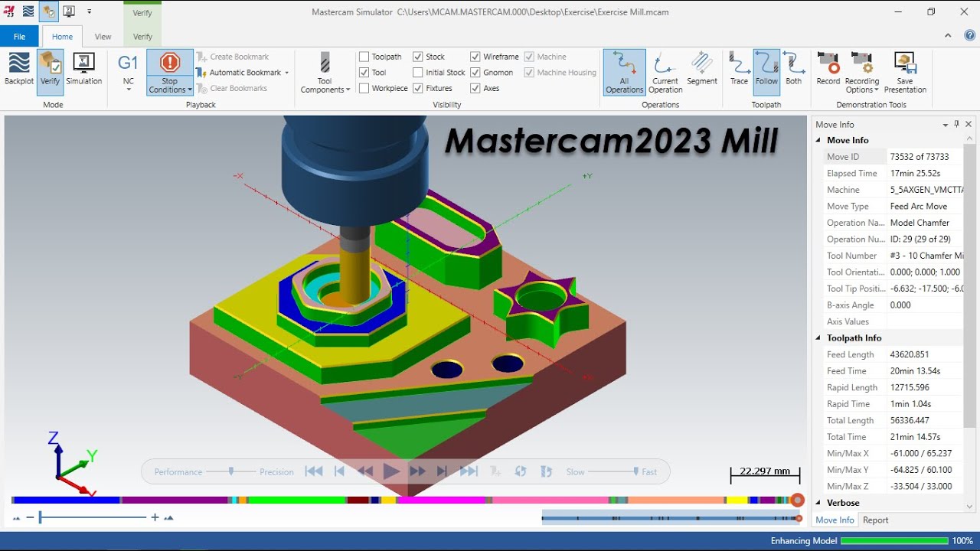980x551 pixels.
Task: Uncheck Gnomon checkbox
Action: (475, 73)
